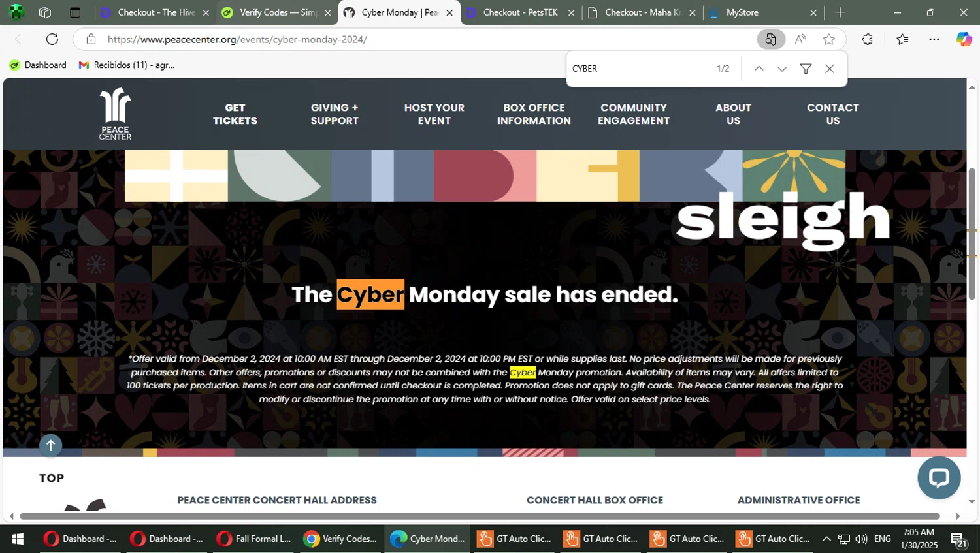Go to the previous find result arrow

click(759, 69)
